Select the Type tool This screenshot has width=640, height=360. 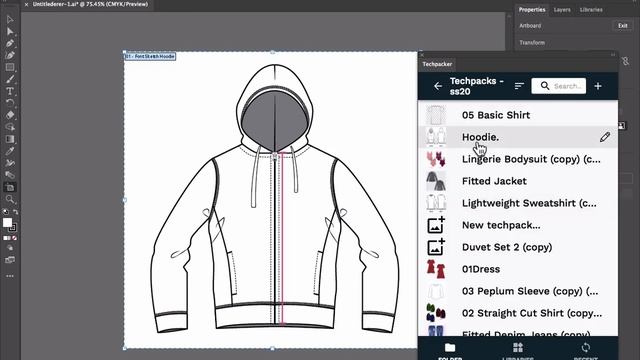(x=10, y=91)
